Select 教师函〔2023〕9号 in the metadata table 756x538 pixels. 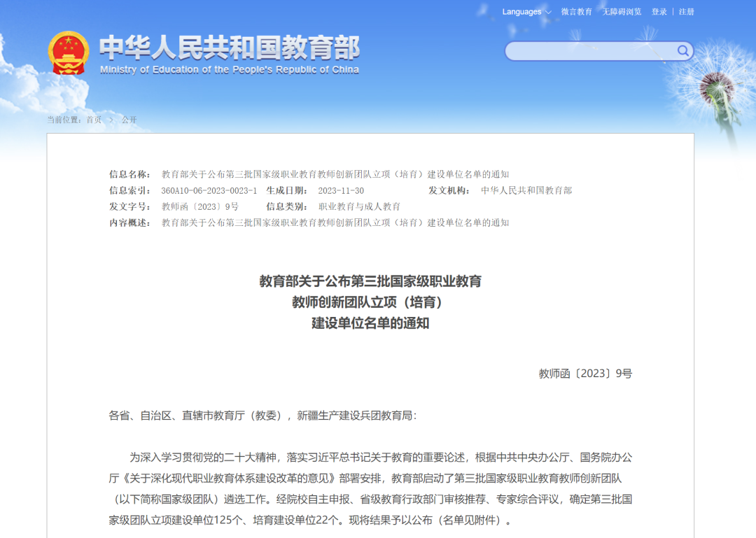[200, 206]
